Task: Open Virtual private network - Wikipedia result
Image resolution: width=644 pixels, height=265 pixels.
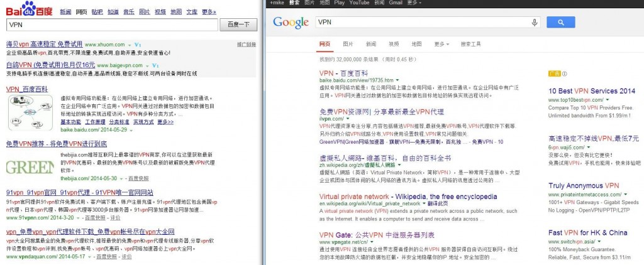Action: (x=408, y=197)
